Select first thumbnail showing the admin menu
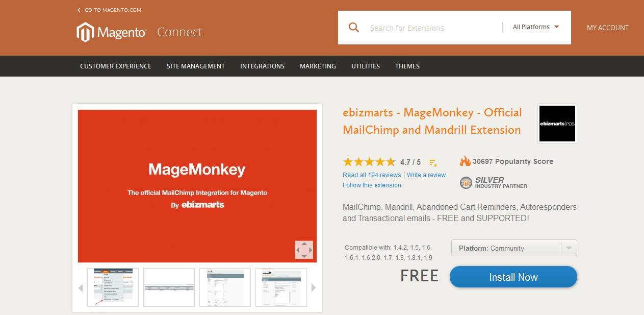 pos(113,287)
